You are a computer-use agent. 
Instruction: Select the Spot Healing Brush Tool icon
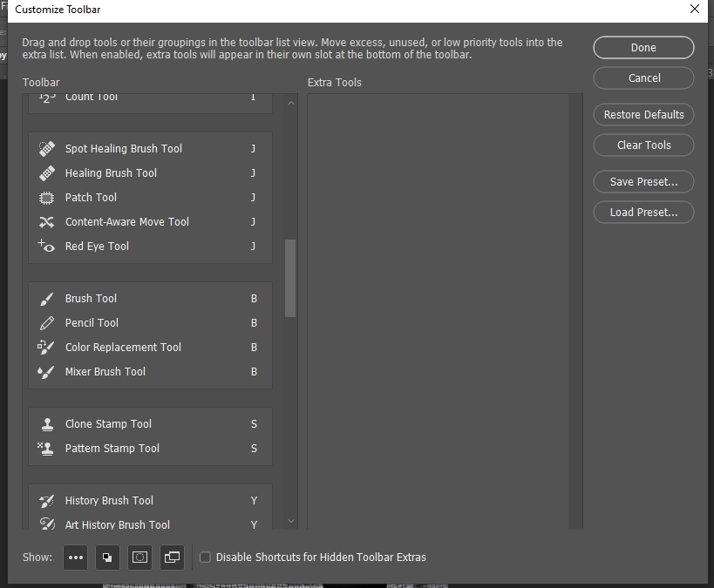coord(46,148)
